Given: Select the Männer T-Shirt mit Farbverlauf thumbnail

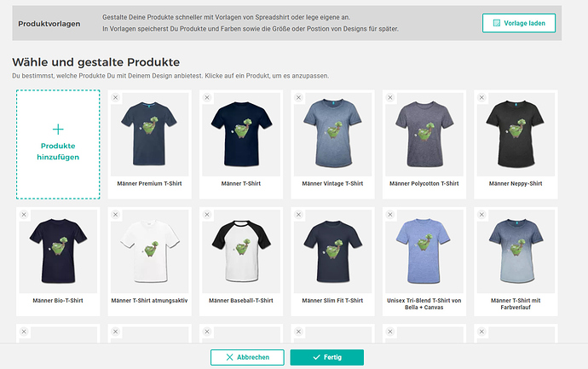Looking at the screenshot, I should tap(516, 250).
